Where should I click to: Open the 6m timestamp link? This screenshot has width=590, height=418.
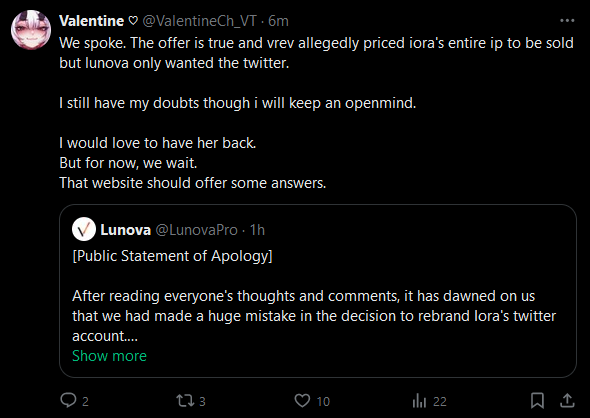[x=278, y=21]
